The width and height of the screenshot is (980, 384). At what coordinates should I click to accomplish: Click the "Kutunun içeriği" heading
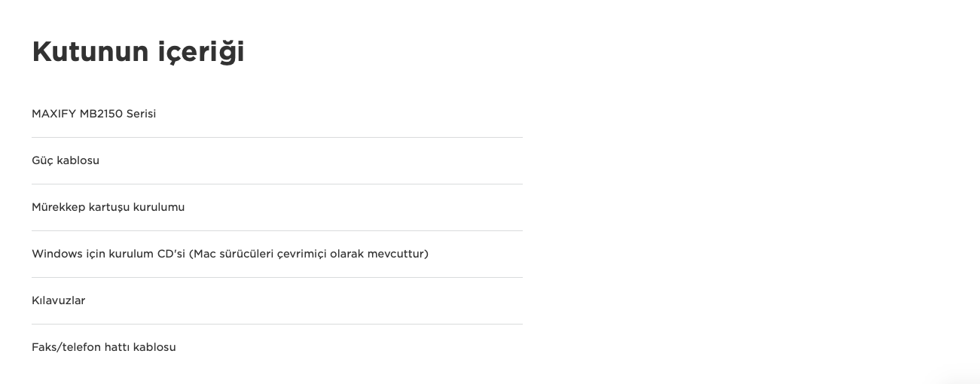138,52
